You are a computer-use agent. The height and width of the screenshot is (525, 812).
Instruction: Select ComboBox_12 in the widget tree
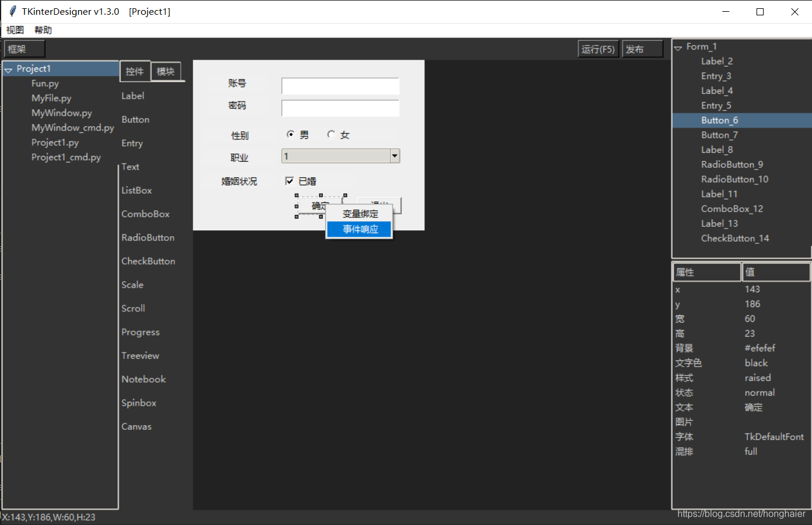point(732,209)
